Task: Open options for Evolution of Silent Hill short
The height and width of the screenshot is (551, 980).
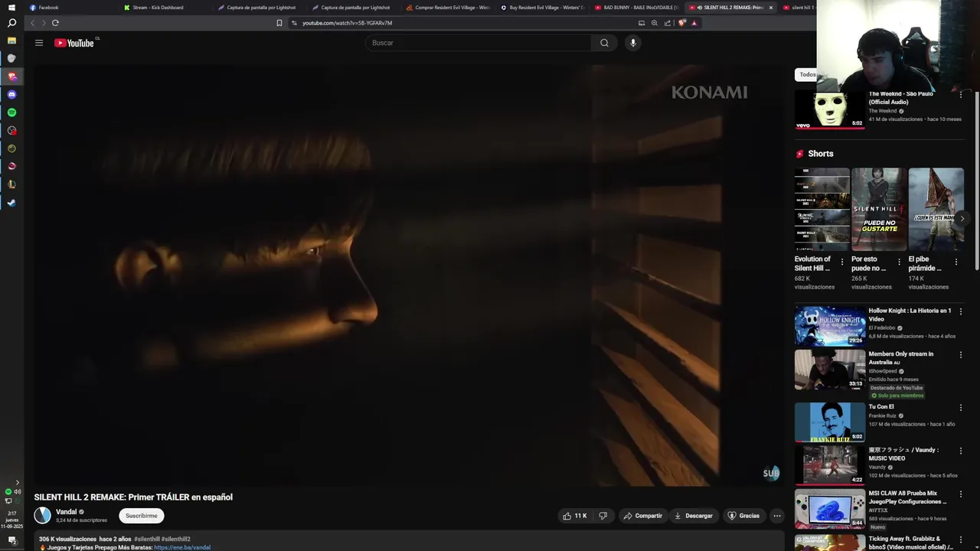Action: point(842,262)
